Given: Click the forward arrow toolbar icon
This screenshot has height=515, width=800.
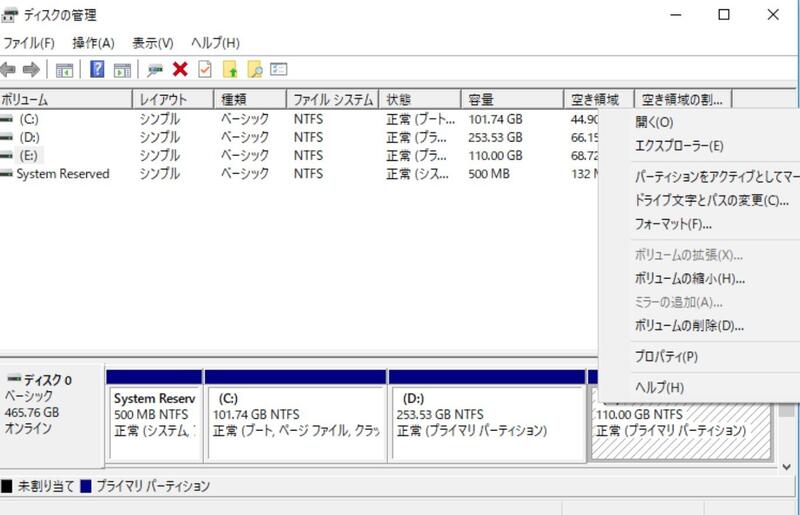Looking at the screenshot, I should 32,69.
